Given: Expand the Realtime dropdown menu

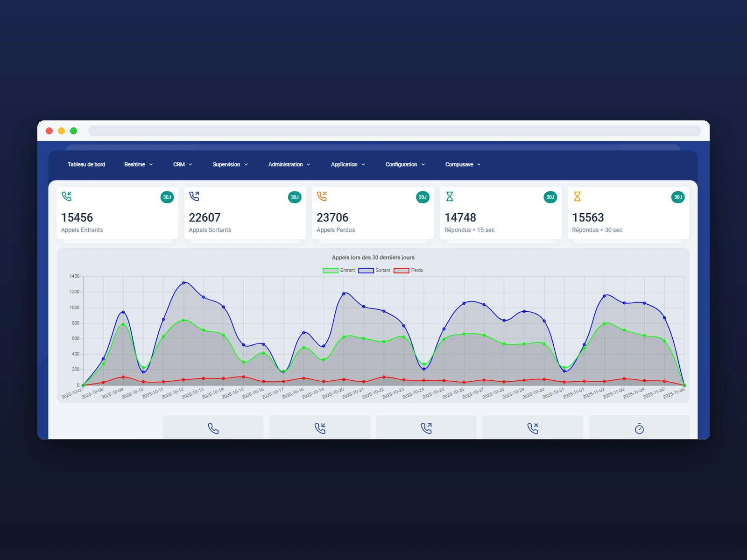Looking at the screenshot, I should [138, 164].
